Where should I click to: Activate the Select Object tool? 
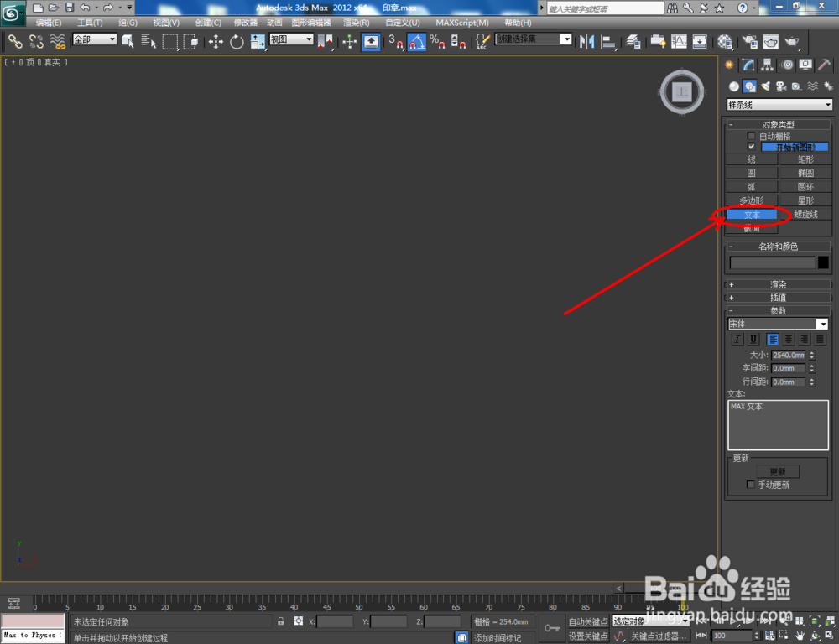(x=128, y=41)
